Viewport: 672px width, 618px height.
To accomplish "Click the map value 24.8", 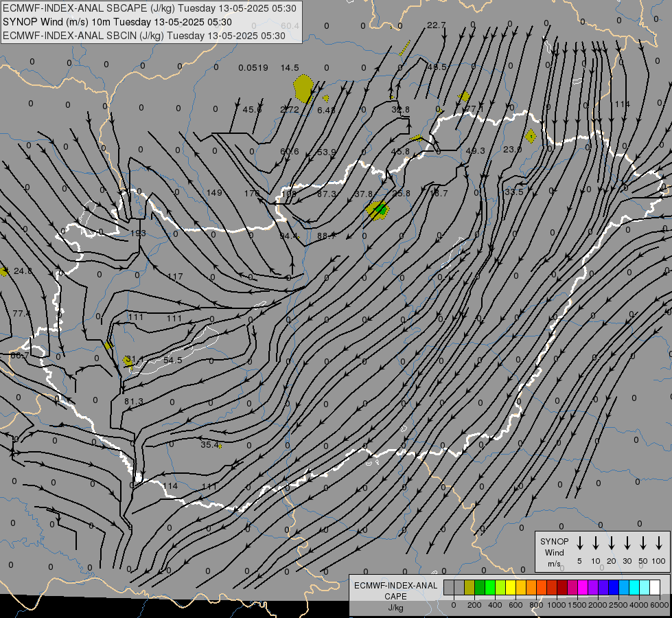I will coord(23,271).
